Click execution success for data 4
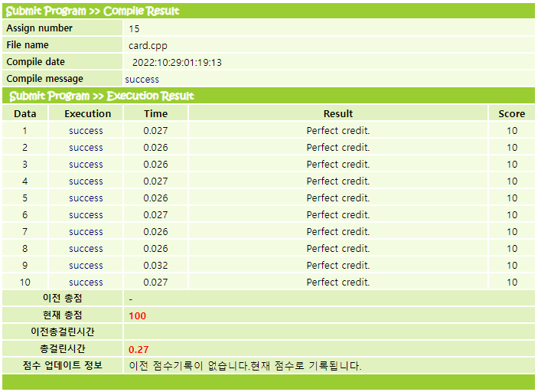538x392 pixels. tap(86, 181)
